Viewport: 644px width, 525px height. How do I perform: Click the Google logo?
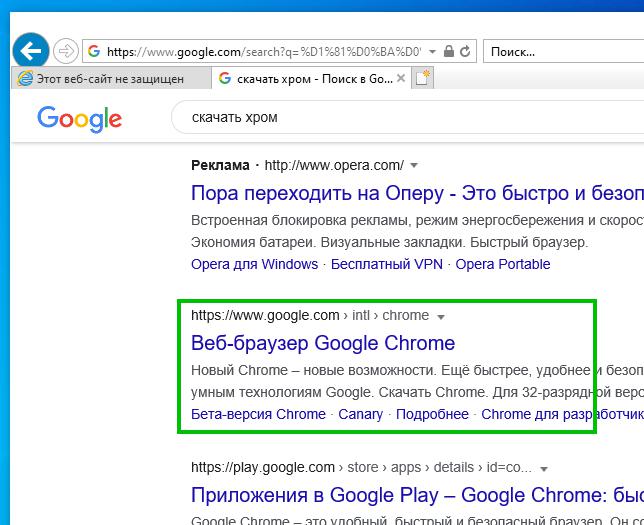pyautogui.click(x=80, y=119)
